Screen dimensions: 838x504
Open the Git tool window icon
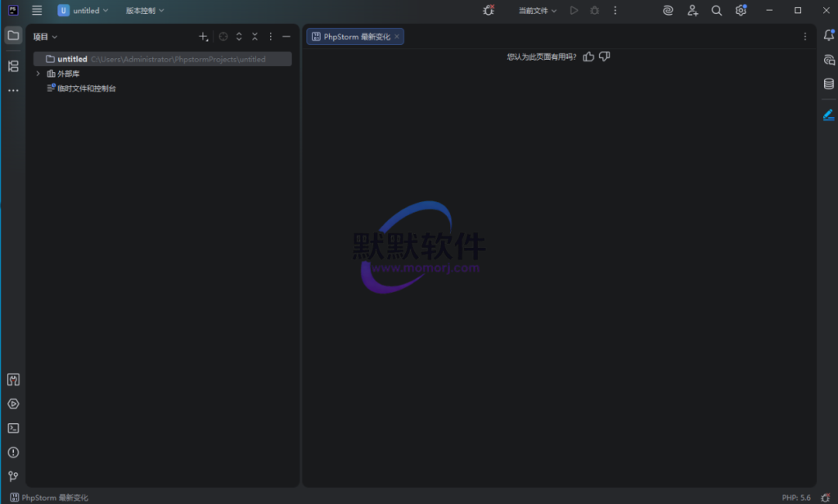pyautogui.click(x=13, y=476)
